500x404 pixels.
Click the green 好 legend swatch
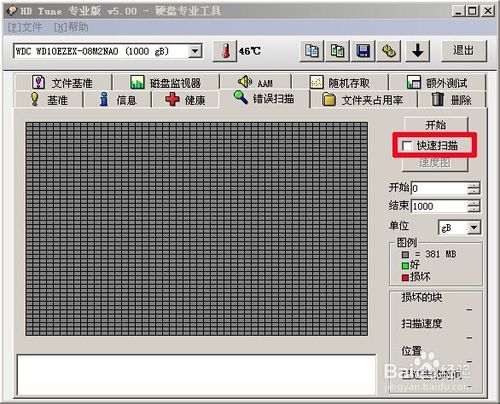(405, 266)
